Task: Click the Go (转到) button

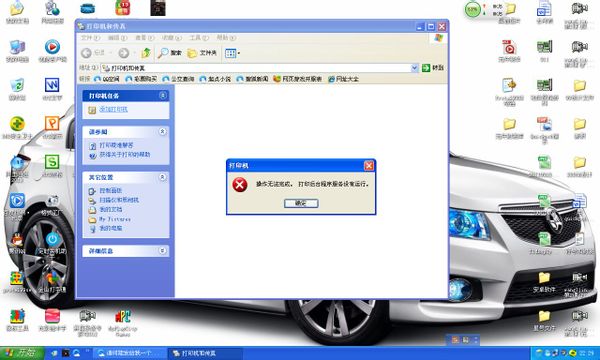Action: click(x=433, y=68)
